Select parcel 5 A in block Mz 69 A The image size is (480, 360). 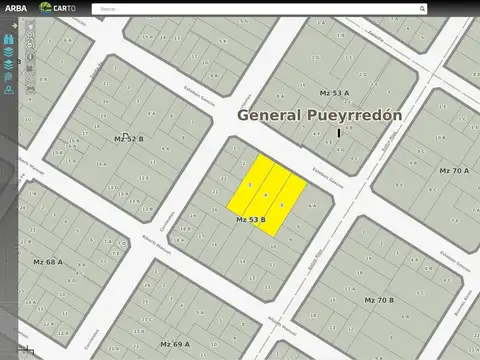[200, 312]
